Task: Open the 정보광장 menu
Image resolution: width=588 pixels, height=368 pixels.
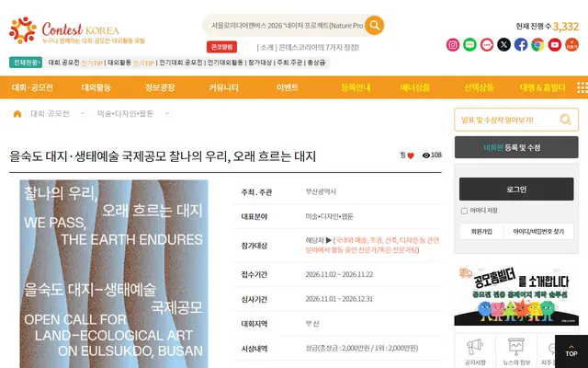Action: click(x=160, y=87)
